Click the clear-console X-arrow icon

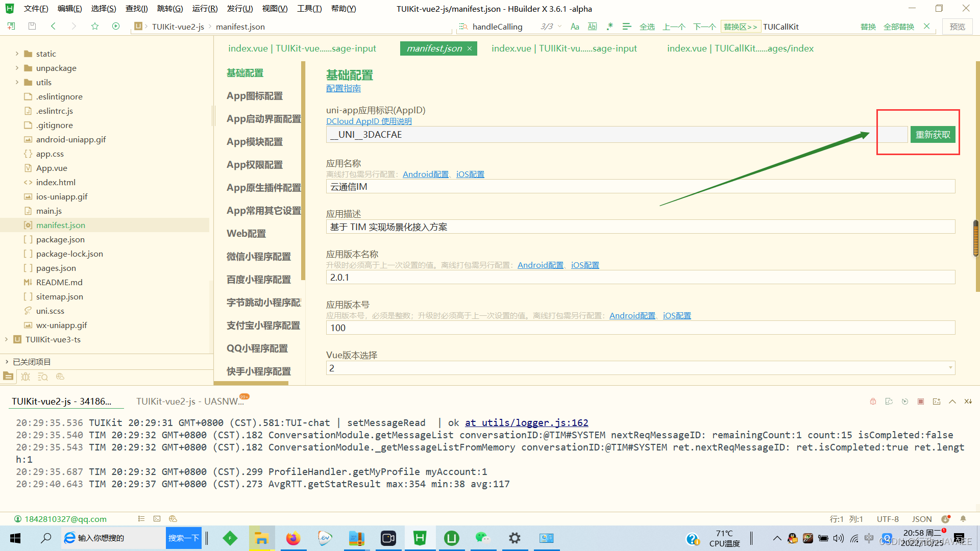tap(968, 402)
